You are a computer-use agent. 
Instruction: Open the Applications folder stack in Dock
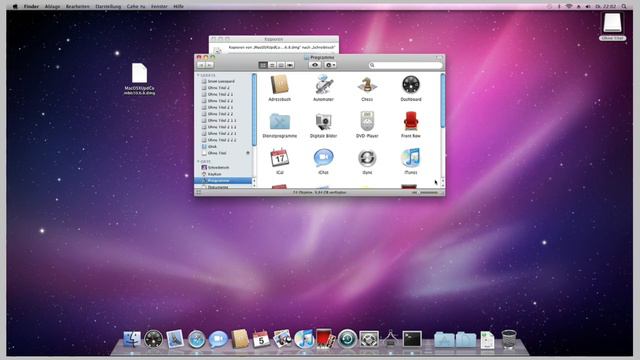click(x=444, y=340)
